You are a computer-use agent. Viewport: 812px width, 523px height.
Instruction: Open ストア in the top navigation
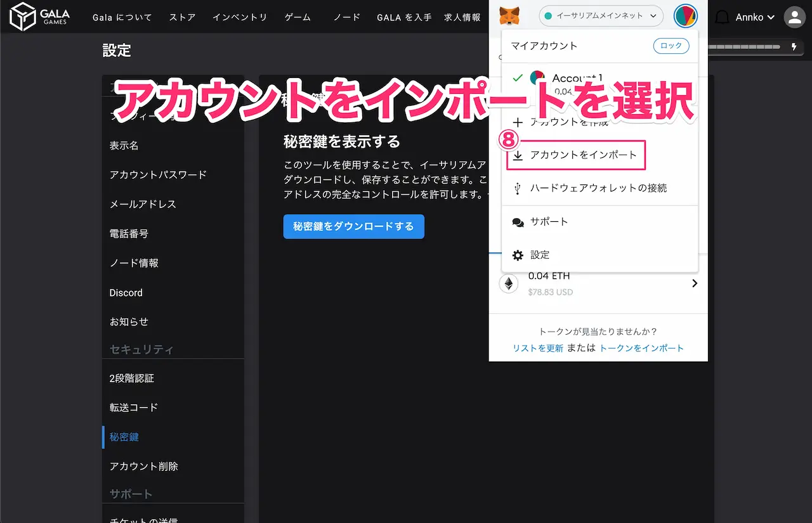point(182,17)
